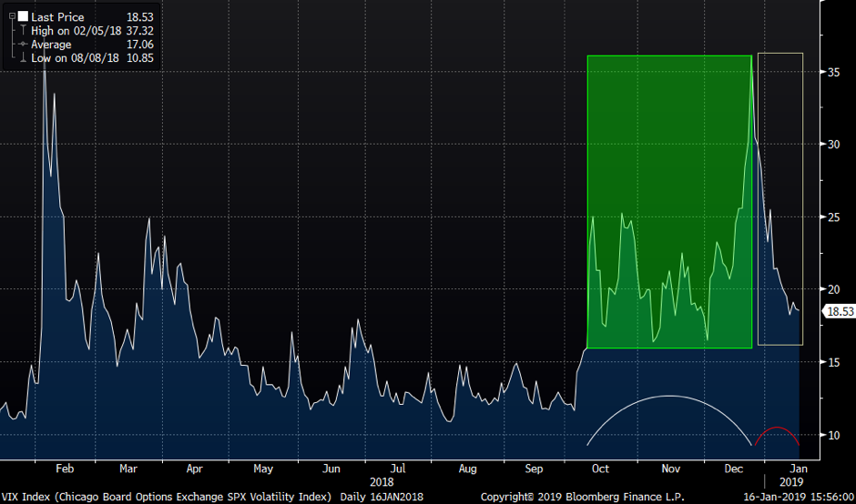
Task: Click the Mar label on date axis
Action: click(x=128, y=469)
